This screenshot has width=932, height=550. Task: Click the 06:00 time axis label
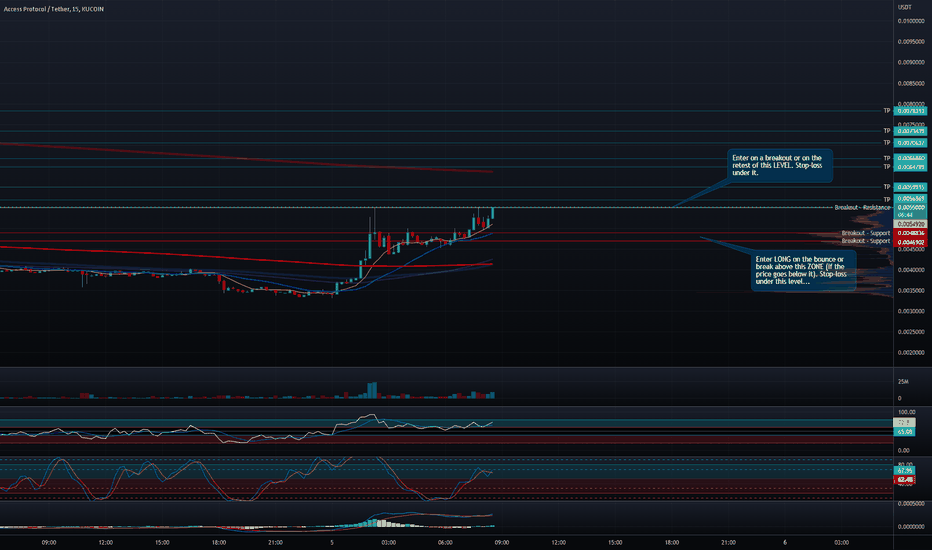tap(445, 542)
